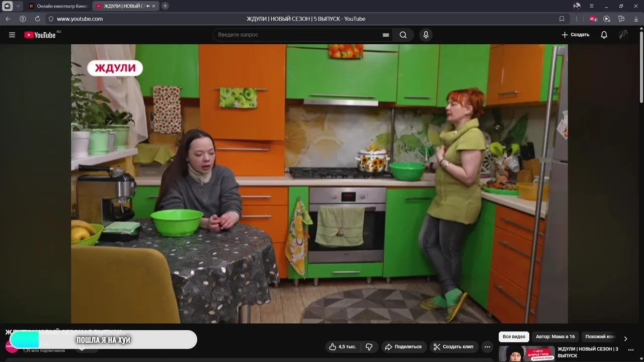Click the address www.youtube.com
Screen dimensions: 644x362
pyautogui.click(x=79, y=19)
